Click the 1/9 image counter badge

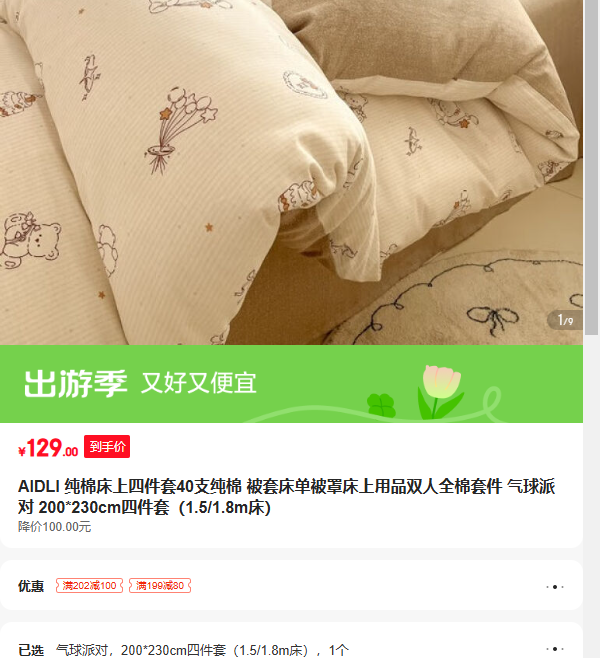coord(565,320)
